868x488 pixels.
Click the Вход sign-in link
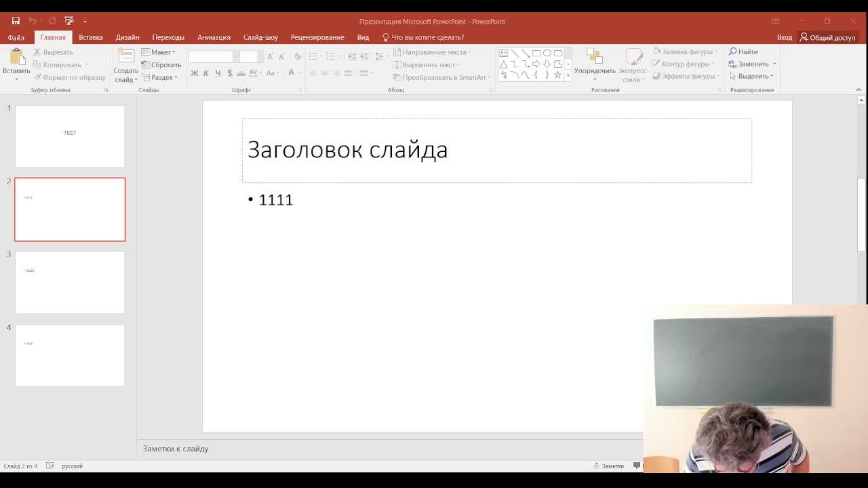[785, 37]
